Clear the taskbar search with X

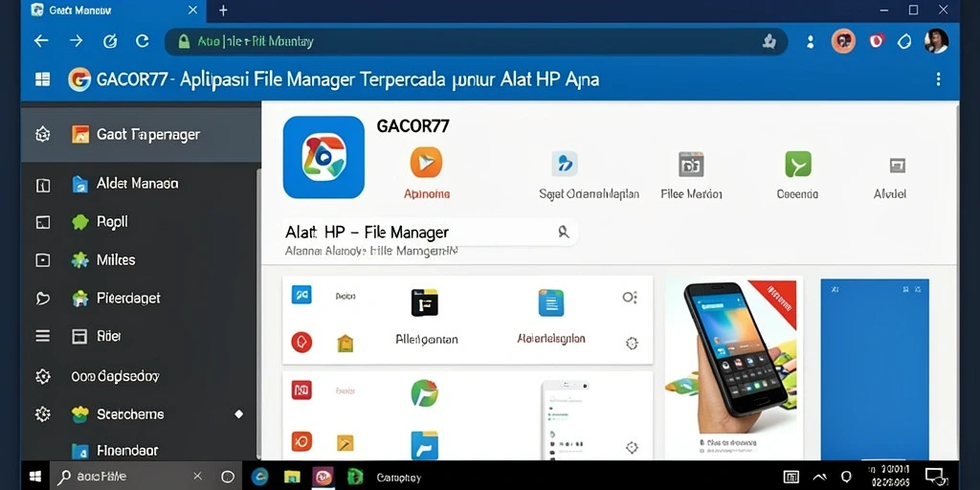197,477
